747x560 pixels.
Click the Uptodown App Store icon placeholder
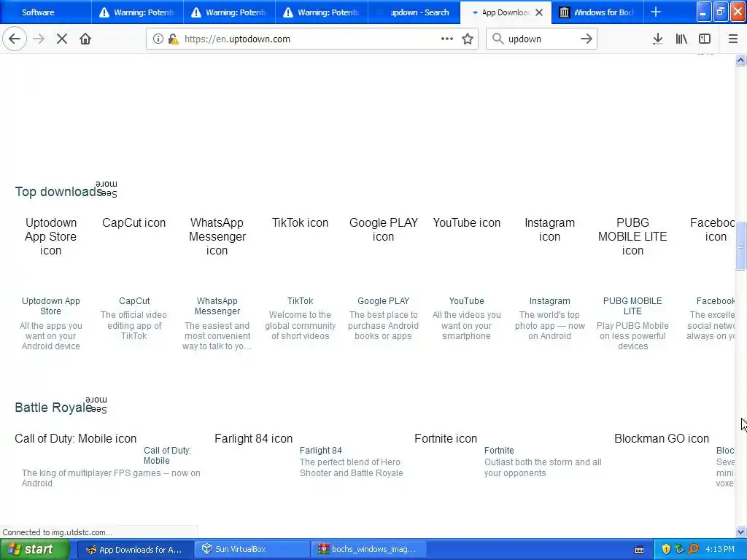coord(50,236)
